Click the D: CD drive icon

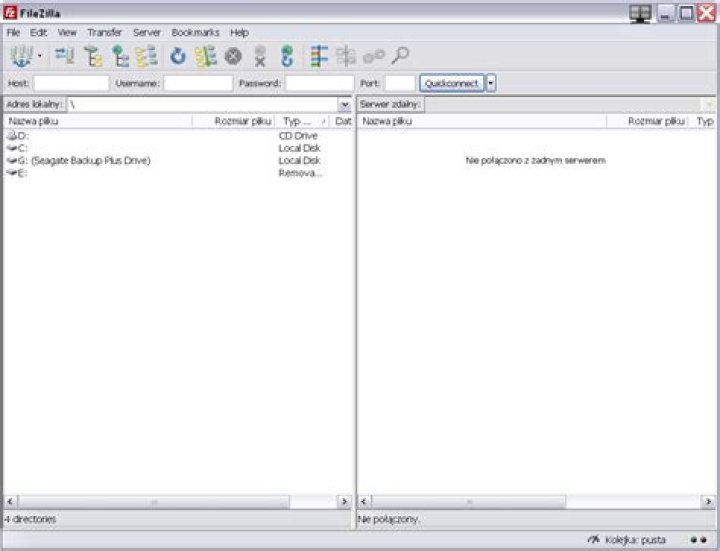tap(12, 135)
